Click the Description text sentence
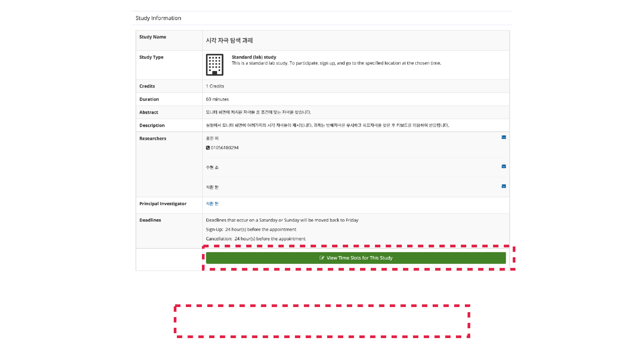 [x=327, y=125]
